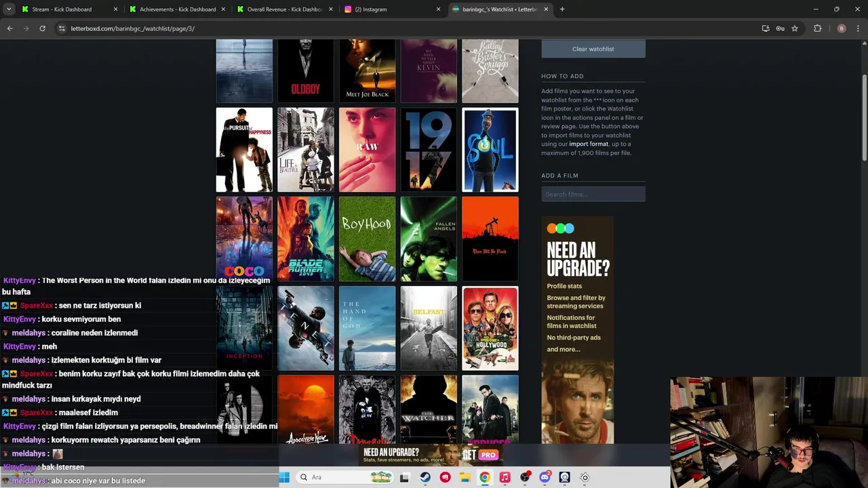This screenshot has height=488, width=868.
Task: Open Task View from the taskbar
Action: pyautogui.click(x=405, y=477)
